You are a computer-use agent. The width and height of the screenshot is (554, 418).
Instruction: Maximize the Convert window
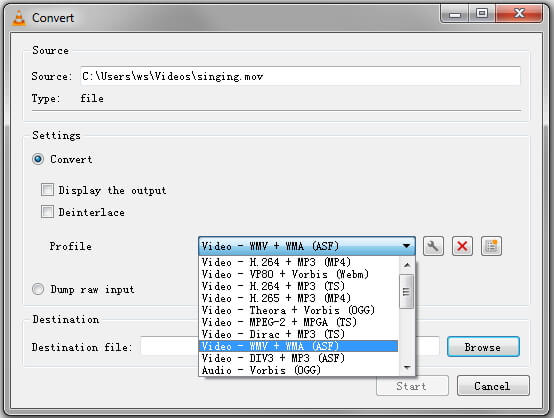482,14
